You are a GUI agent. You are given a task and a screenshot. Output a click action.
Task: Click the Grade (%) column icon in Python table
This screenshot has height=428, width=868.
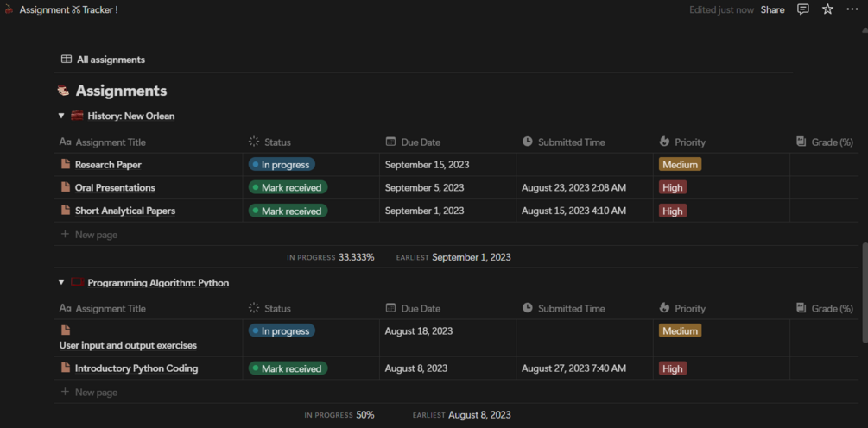[801, 308]
